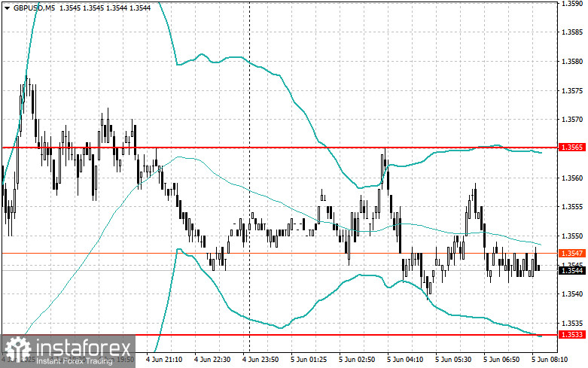Click the 5 Jun 01:25 time label
588x368 pixels.
point(309,360)
